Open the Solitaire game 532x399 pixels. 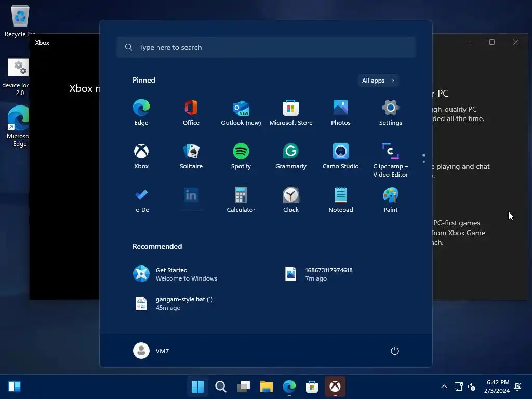coord(191,156)
